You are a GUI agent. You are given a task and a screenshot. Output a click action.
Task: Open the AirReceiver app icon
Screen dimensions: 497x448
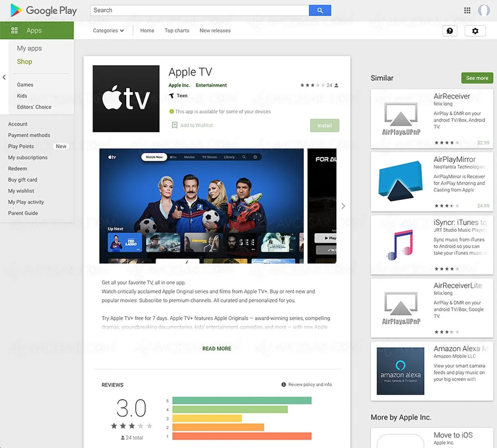click(401, 118)
